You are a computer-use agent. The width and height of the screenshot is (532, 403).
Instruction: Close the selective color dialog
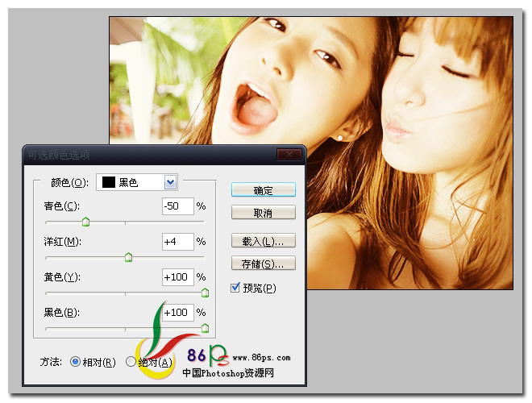click(288, 155)
